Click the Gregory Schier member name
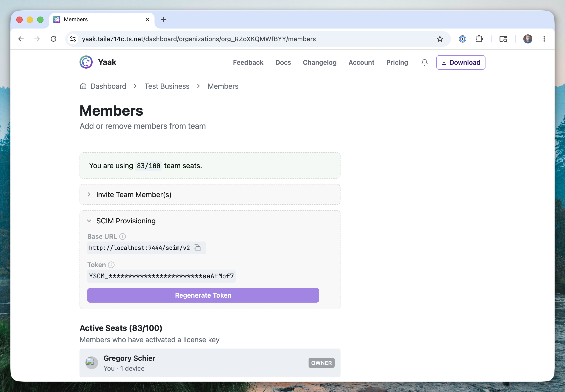Viewport: 565px width, 392px height. [x=129, y=358]
